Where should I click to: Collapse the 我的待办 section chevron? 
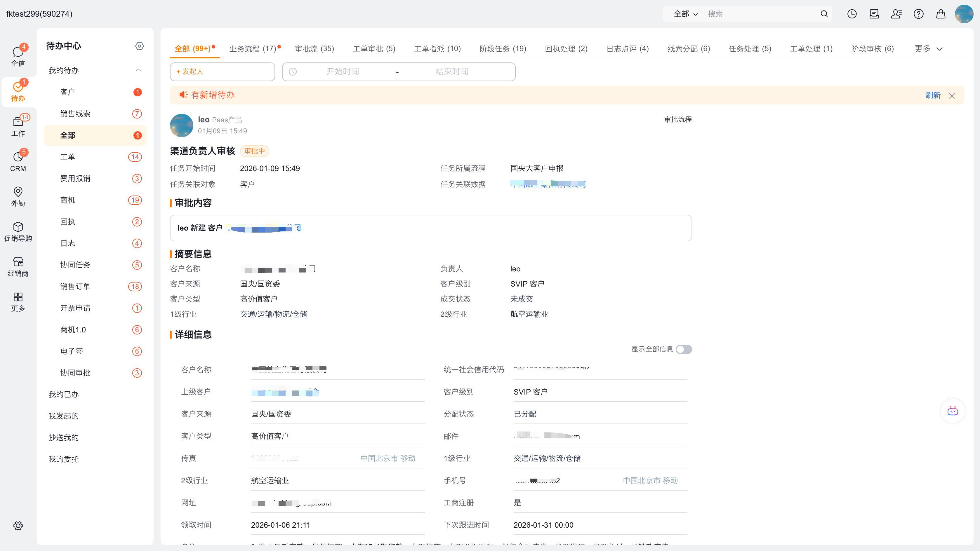point(138,70)
